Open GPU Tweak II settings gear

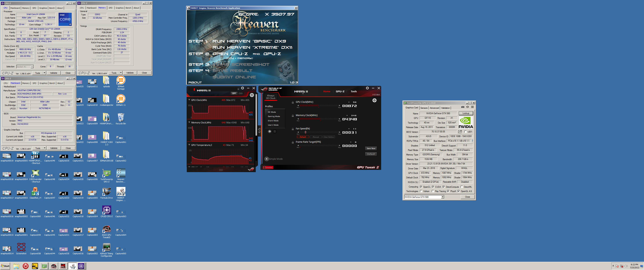click(x=367, y=88)
